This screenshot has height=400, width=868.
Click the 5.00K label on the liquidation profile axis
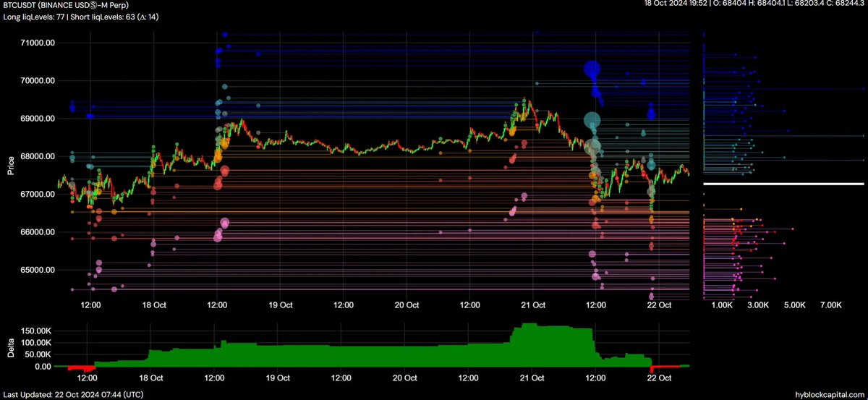[795, 305]
